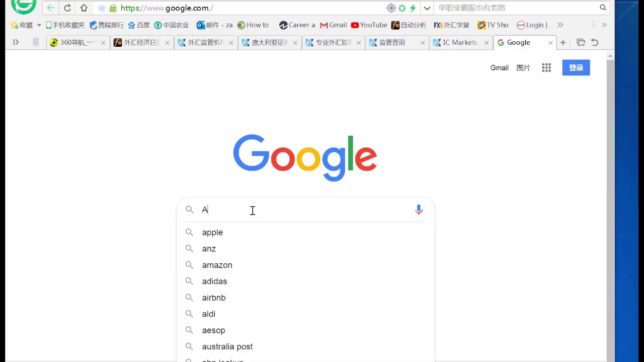
Task: Open Gmail bookmark in bookmarks bar
Action: (334, 25)
